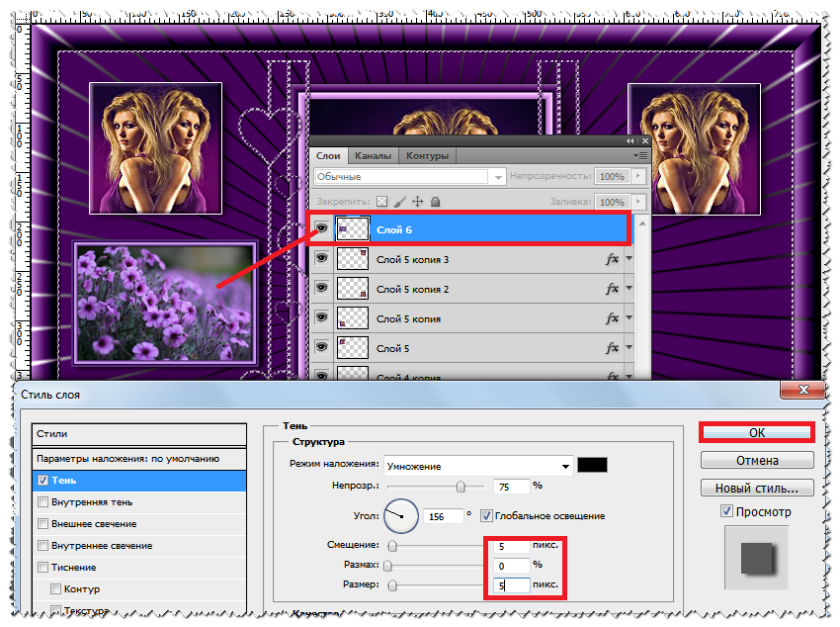Expand effects arrow on Слой 5 копия 3
840x627 pixels.
[x=629, y=259]
